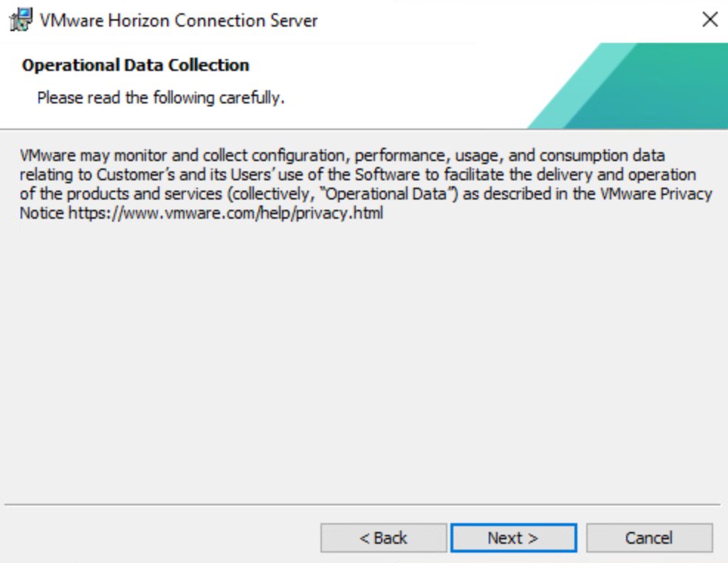
Task: Cancel the Connection Server installation
Action: click(x=649, y=538)
